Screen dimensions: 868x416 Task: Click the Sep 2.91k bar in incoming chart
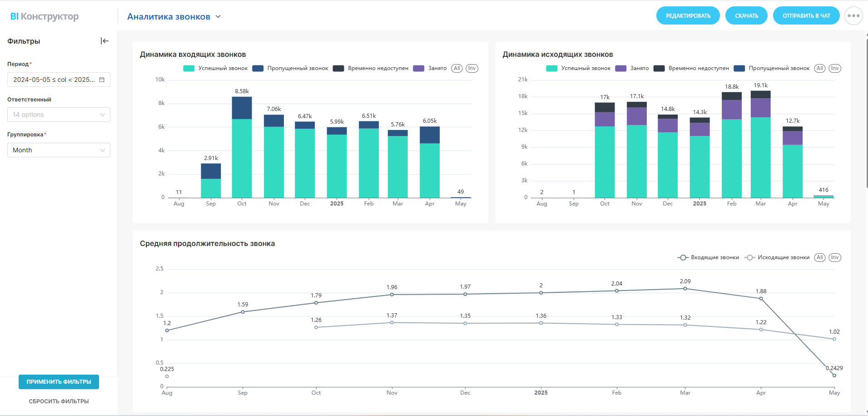211,180
